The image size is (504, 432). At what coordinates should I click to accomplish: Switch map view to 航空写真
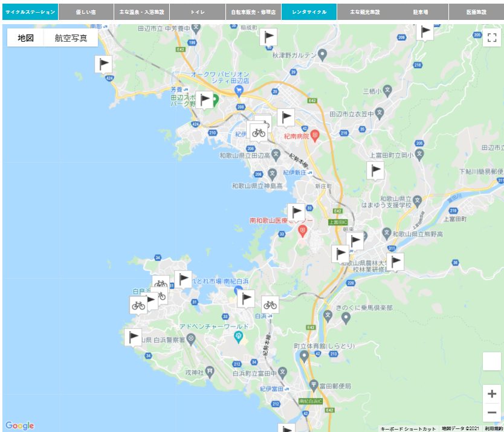[x=71, y=38]
